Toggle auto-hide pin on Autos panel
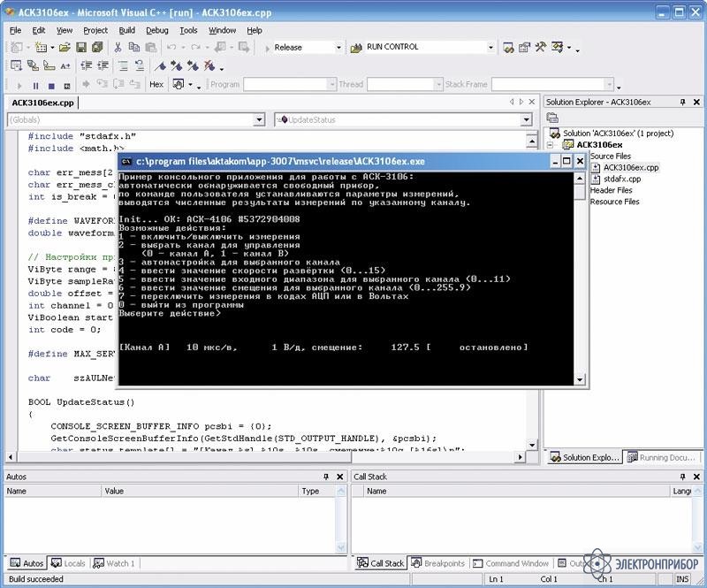This screenshot has width=707, height=588. coord(326,477)
